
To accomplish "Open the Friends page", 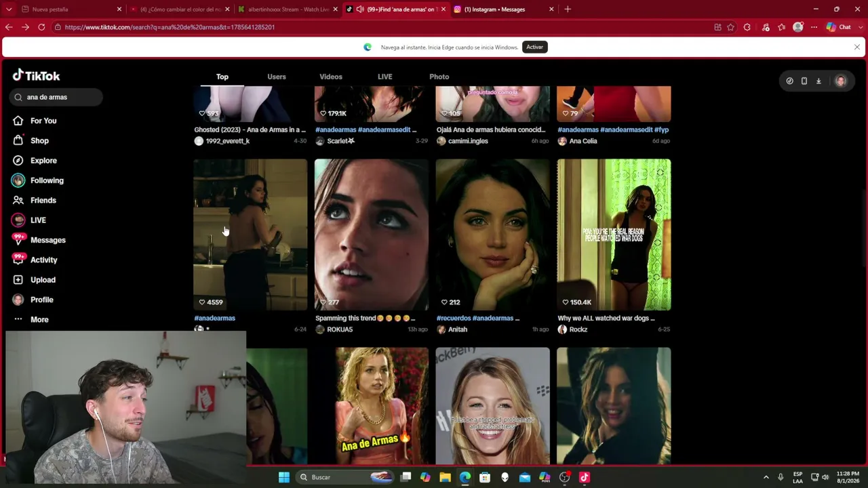I will tap(34, 200).
